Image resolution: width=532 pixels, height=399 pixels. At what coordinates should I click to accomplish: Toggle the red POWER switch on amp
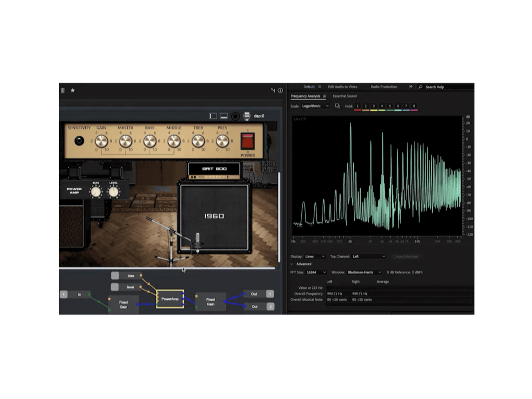pyautogui.click(x=247, y=141)
